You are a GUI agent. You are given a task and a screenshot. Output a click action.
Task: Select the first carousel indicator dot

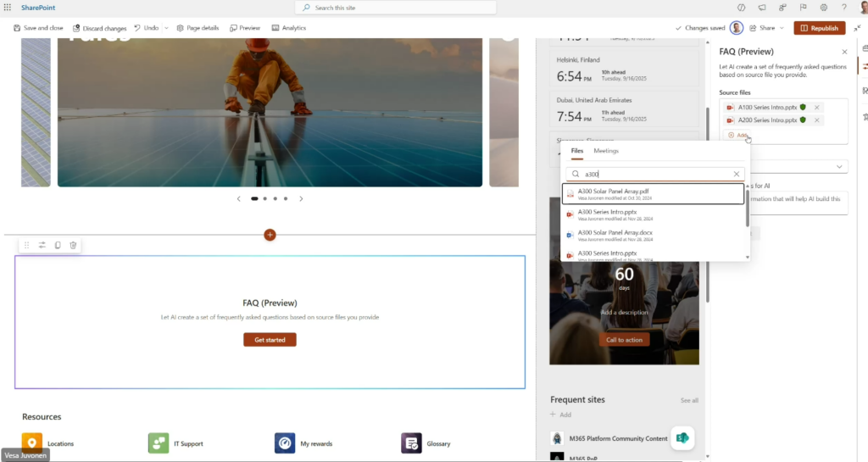[254, 198]
